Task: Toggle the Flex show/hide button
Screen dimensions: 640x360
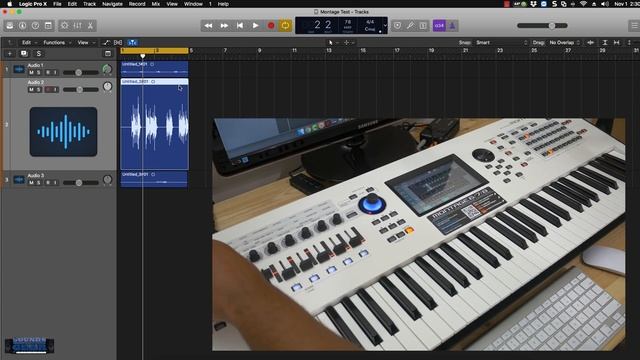Action: pos(118,42)
